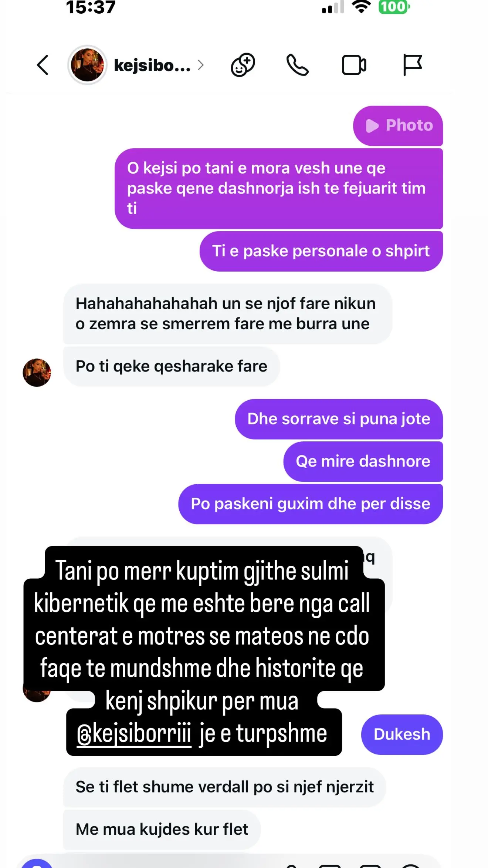Expand chat details via the chevron beside the username
This screenshot has width=488, height=868.
[200, 65]
